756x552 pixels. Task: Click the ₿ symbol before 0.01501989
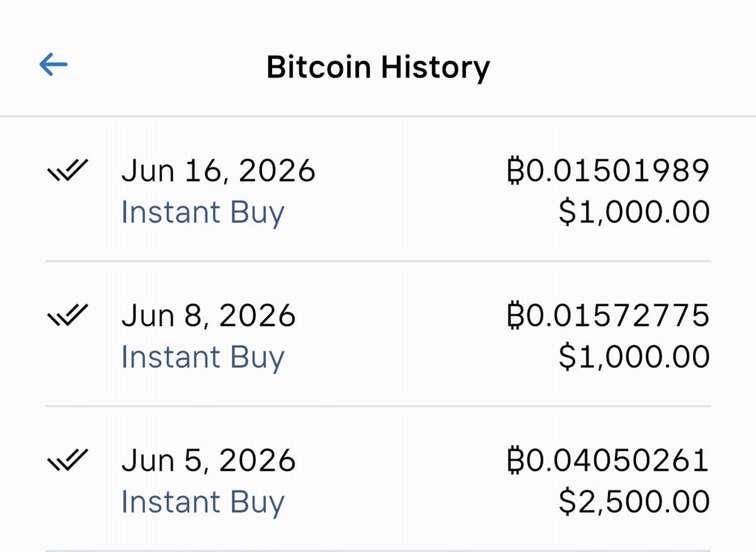coord(516,171)
